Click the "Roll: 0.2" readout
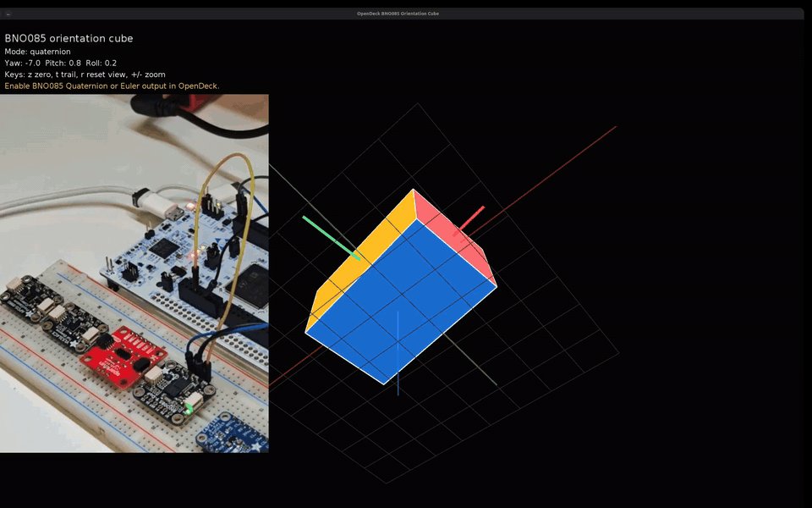812x508 pixels. click(101, 63)
